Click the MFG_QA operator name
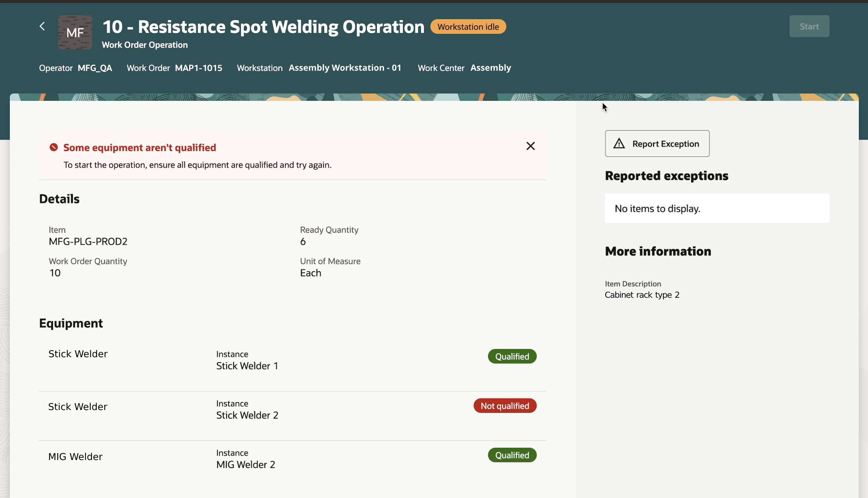Viewport: 868px width, 498px height. 95,68
